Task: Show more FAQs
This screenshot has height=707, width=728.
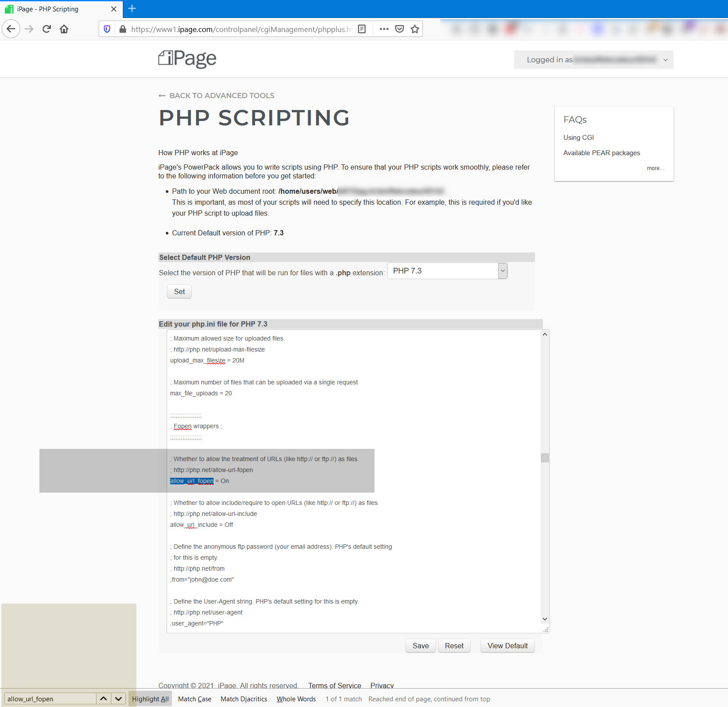Action: click(655, 168)
